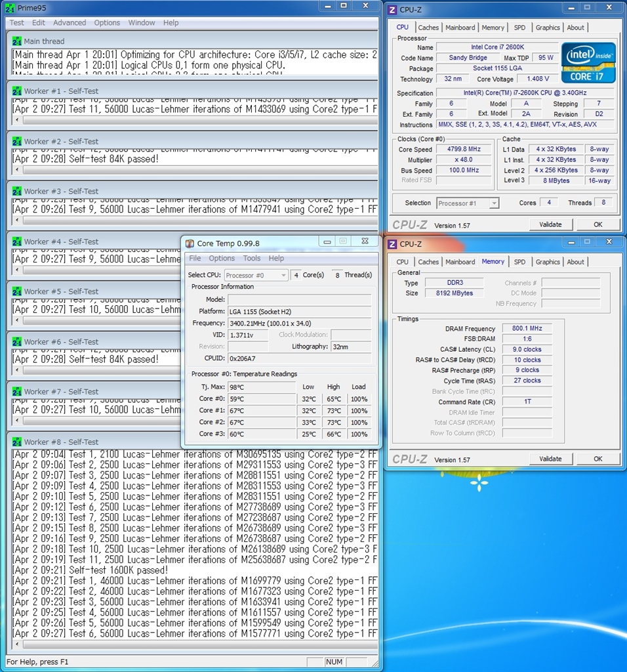Image resolution: width=627 pixels, height=672 pixels.
Task: Switch to Mainboard tab in top CPU-Z
Action: tap(460, 28)
